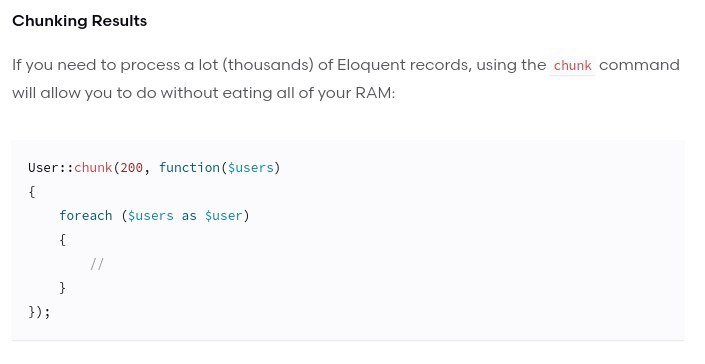This screenshot has width=705, height=364.
Task: Click the // comment line in the code
Action: [x=97, y=264]
